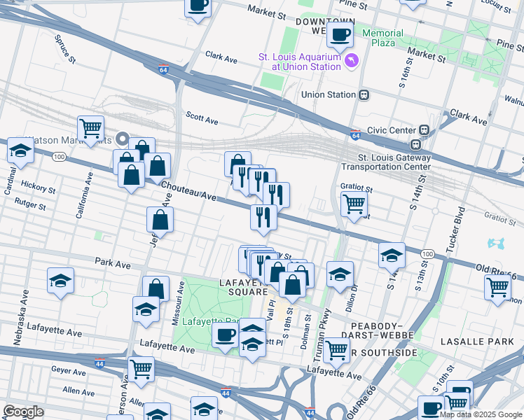Click the Hickory St street label
Screen dimensions: 524x420
(38, 187)
